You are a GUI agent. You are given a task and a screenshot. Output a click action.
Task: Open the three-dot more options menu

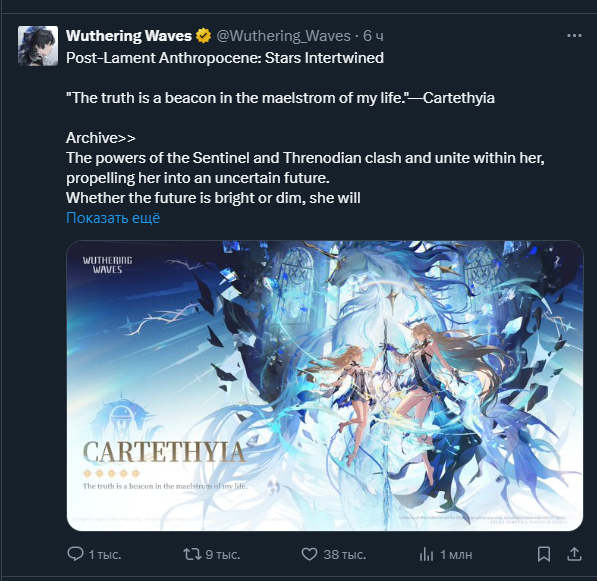pyautogui.click(x=574, y=36)
